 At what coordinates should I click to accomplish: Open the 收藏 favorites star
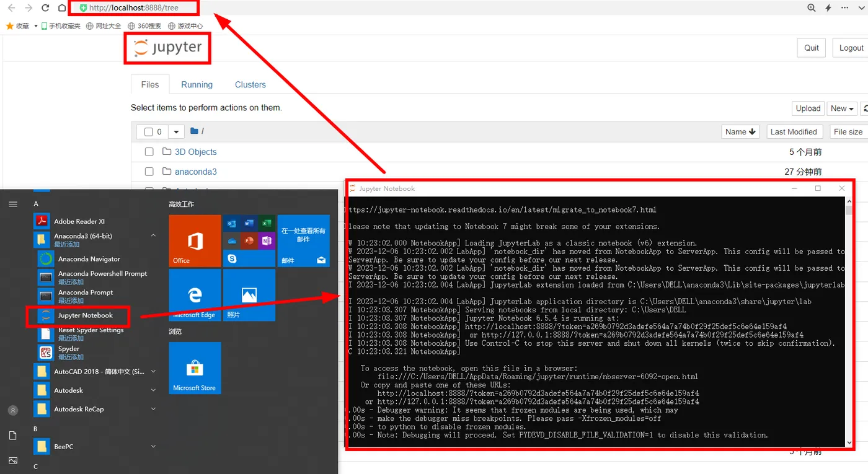point(10,26)
